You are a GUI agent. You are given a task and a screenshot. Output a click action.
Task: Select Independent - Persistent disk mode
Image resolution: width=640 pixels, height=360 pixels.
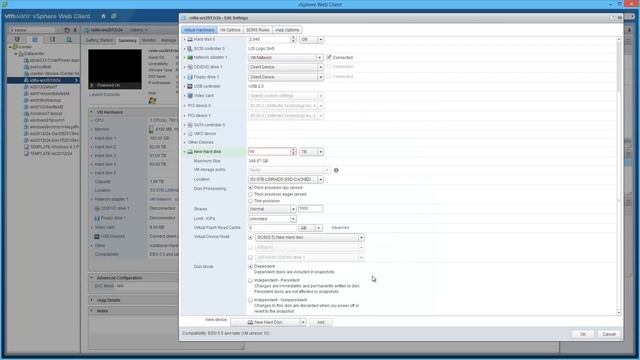coord(250,280)
